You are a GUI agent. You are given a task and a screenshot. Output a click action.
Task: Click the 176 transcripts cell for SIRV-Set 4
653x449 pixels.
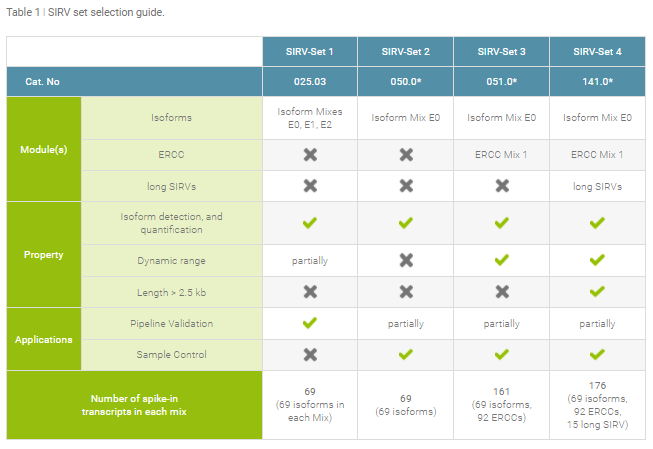(597, 405)
